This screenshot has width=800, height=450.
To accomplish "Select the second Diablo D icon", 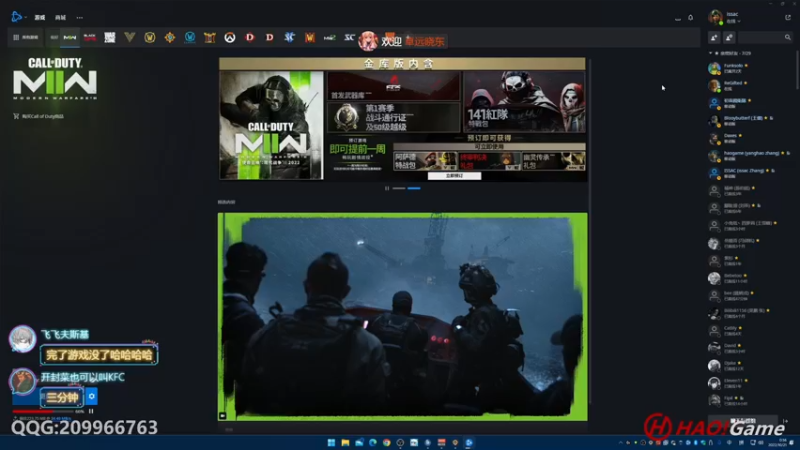I will 269,37.
